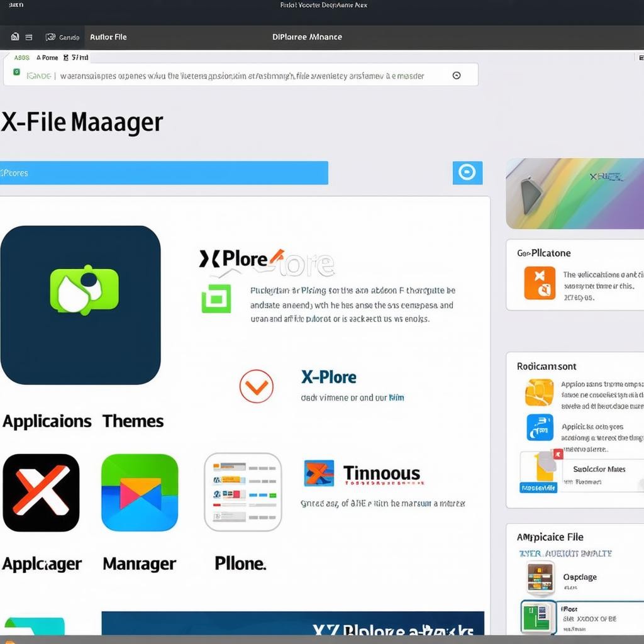Click the yellow app icon in Rodicamsont
The image size is (644, 644).
point(540,392)
